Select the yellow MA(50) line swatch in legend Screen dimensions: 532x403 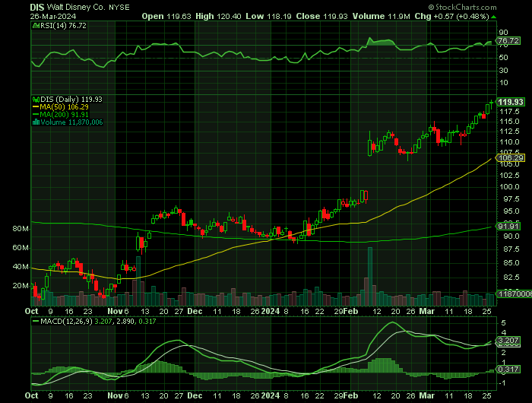36,107
